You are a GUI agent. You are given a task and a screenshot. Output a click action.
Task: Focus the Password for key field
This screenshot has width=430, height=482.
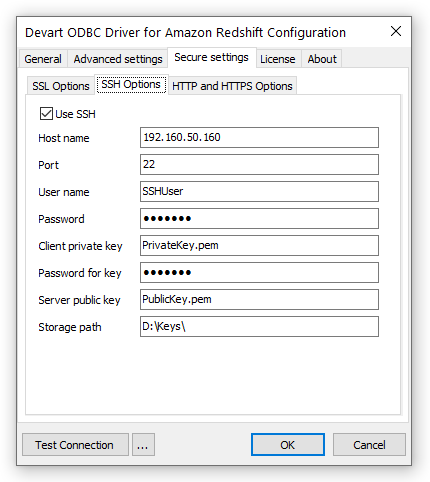(x=259, y=272)
